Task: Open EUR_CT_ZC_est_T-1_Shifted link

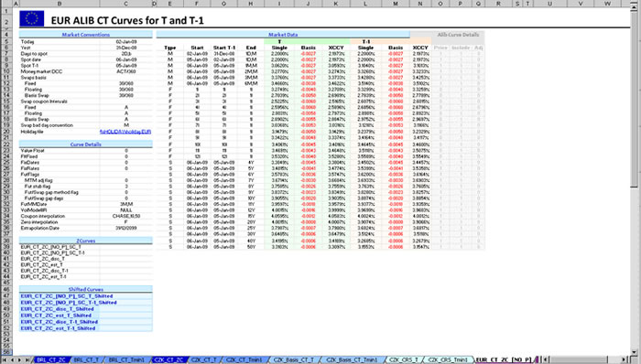Action: click(x=58, y=328)
